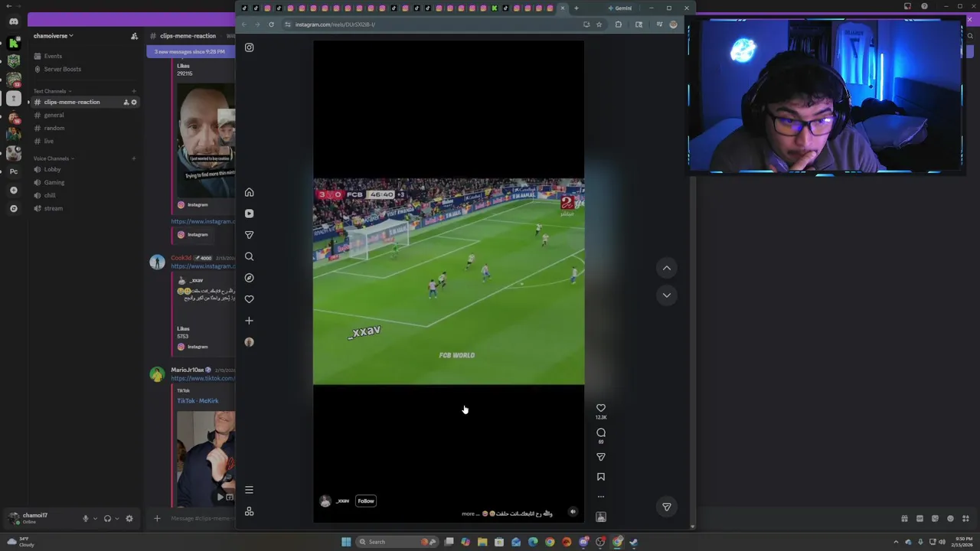Image resolution: width=980 pixels, height=551 pixels.
Task: Select the random channel
Action: click(x=84, y=128)
